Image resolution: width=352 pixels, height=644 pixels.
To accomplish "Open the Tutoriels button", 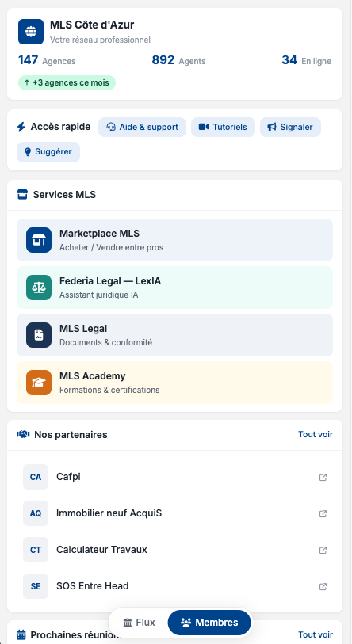I will [x=223, y=127].
